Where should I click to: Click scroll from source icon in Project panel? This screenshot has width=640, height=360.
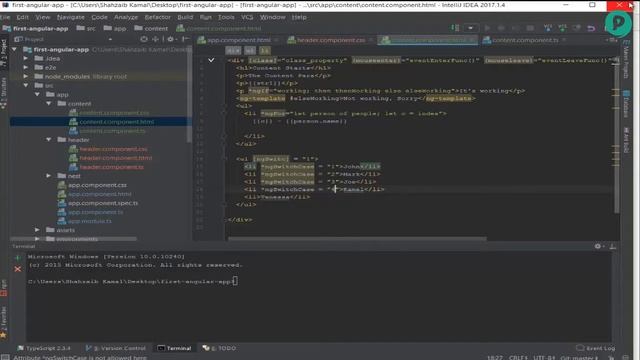[x=144, y=39]
